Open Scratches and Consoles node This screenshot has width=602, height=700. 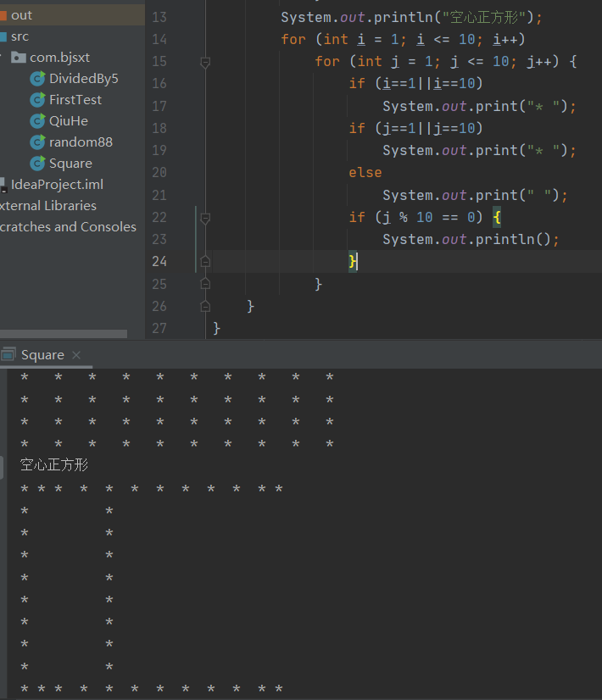click(68, 227)
